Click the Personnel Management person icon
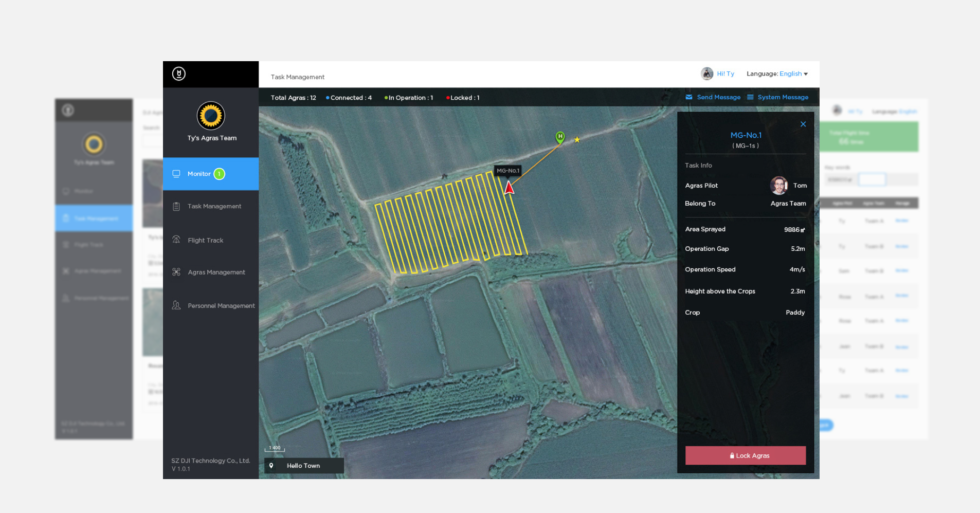The height and width of the screenshot is (513, 980). point(176,305)
